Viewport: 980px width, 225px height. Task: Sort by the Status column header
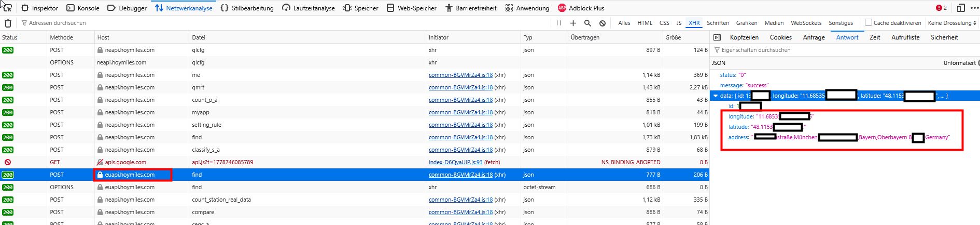click(24, 37)
